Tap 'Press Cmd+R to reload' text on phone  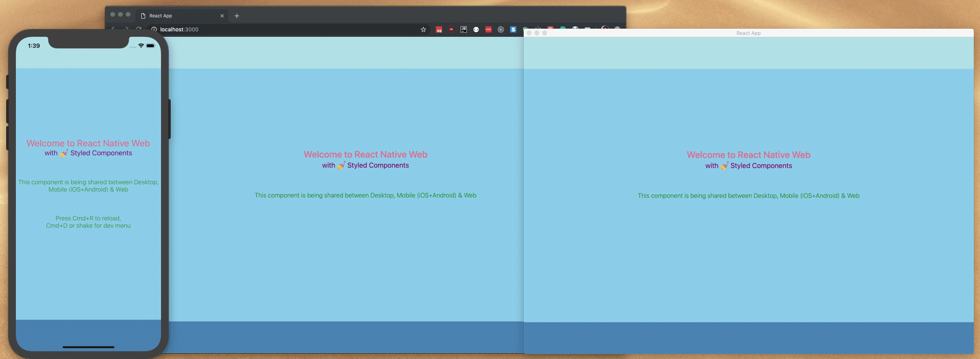(x=88, y=218)
